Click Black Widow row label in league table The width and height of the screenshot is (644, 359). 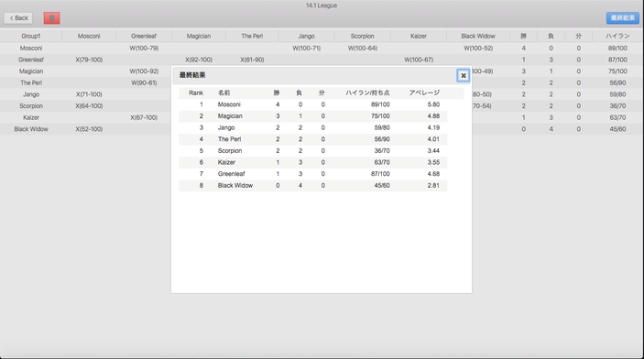[31, 128]
